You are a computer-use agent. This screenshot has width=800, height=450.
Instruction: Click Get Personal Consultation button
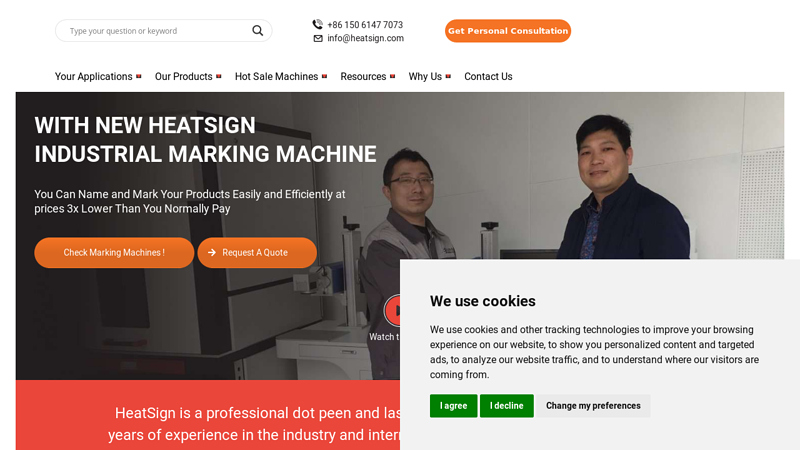(508, 31)
